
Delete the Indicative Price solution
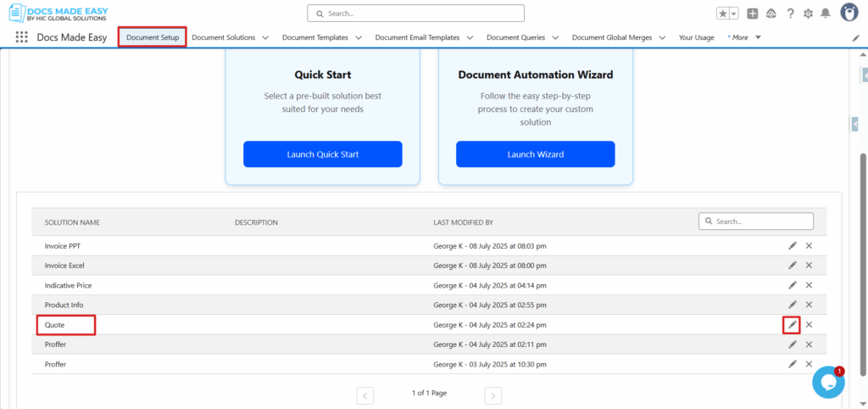pos(809,285)
